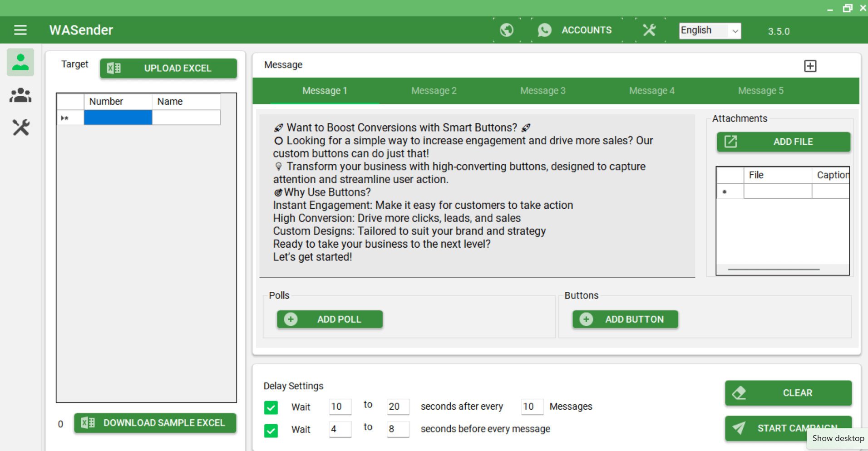Viewport: 868px width, 451px height.
Task: Toggle wait after every messages checkbox
Action: [271, 407]
